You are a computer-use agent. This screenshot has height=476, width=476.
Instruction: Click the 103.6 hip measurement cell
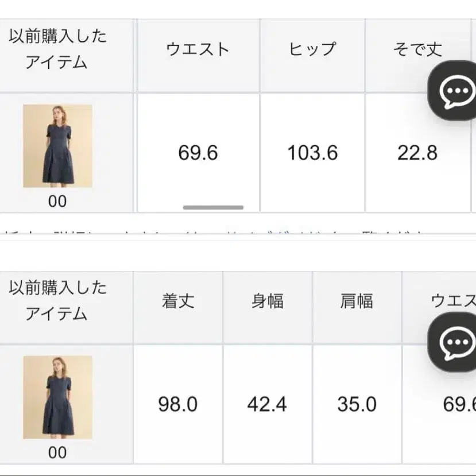312,153
